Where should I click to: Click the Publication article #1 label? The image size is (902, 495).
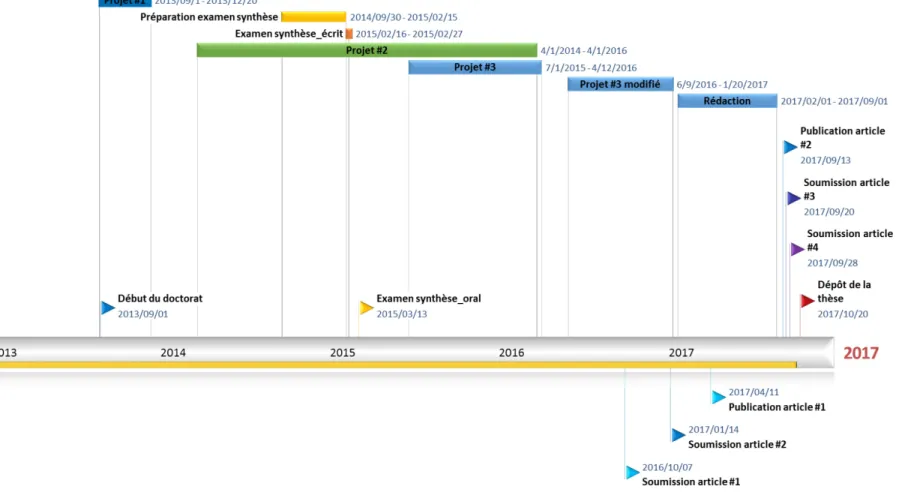tap(777, 407)
